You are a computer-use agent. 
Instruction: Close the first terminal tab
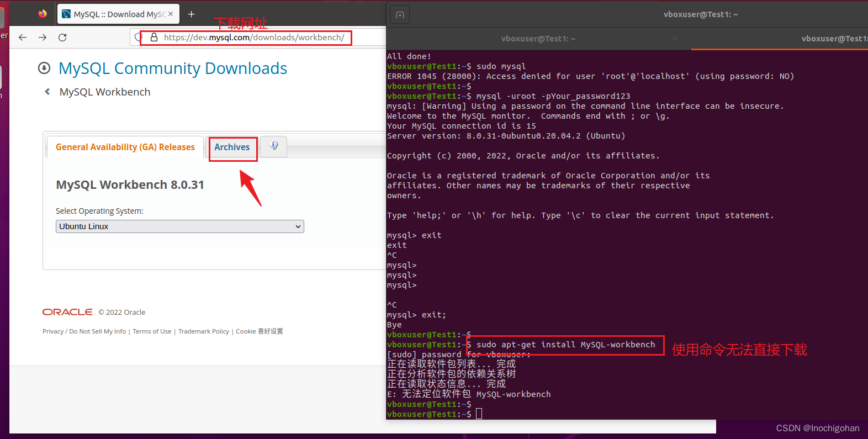point(675,39)
